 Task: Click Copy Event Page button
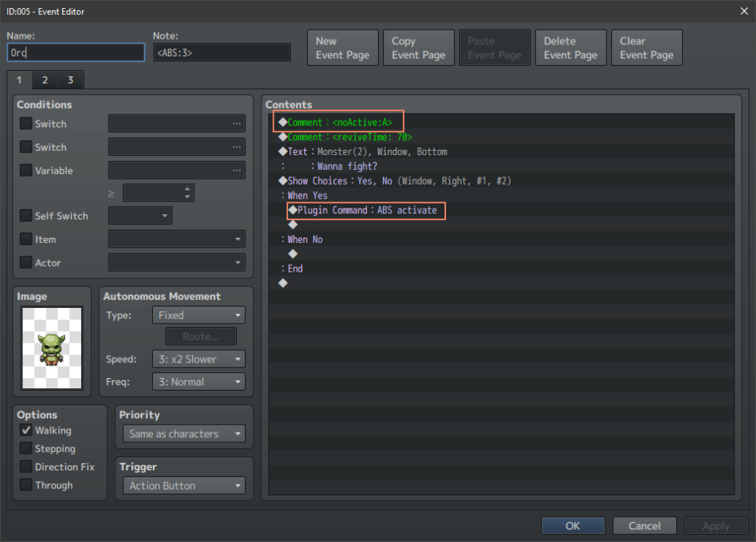419,48
